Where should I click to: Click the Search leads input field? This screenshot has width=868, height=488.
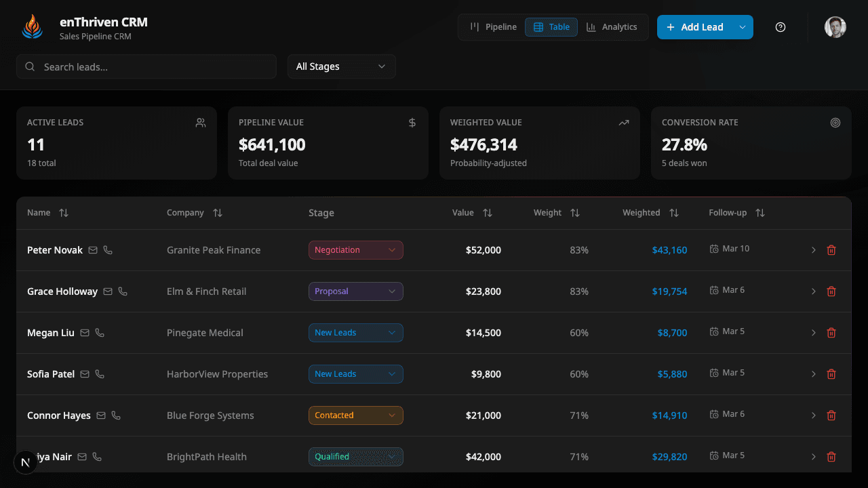pos(146,66)
